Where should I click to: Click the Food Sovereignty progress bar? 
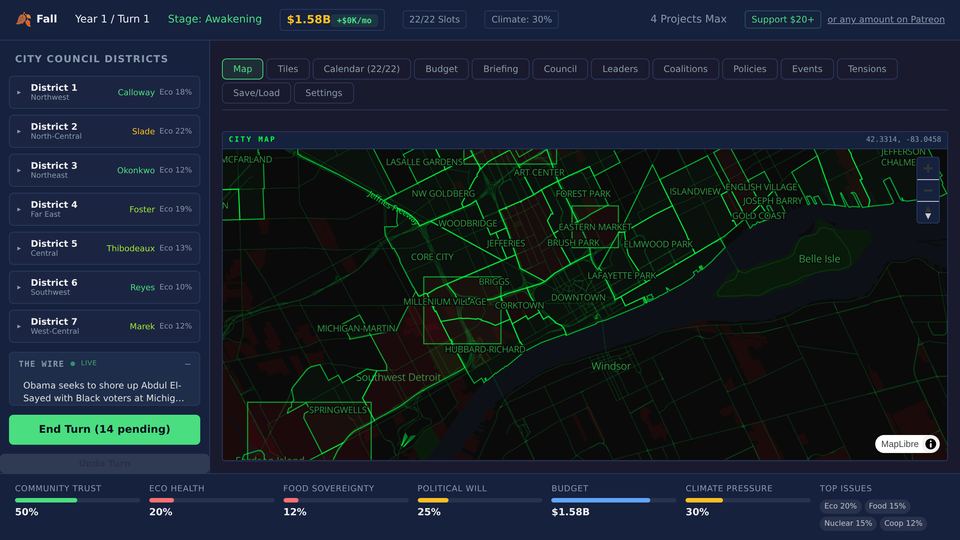click(x=345, y=500)
